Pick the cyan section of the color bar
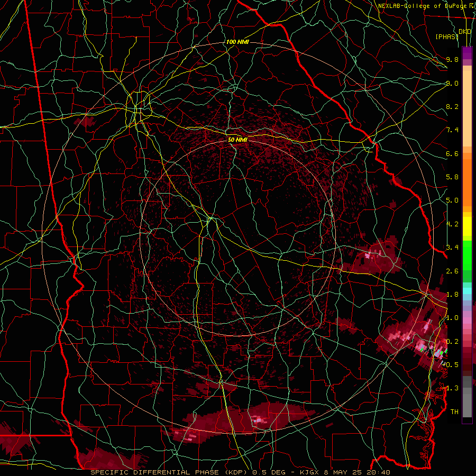Viewport: 476px width, 476px height. point(467,291)
